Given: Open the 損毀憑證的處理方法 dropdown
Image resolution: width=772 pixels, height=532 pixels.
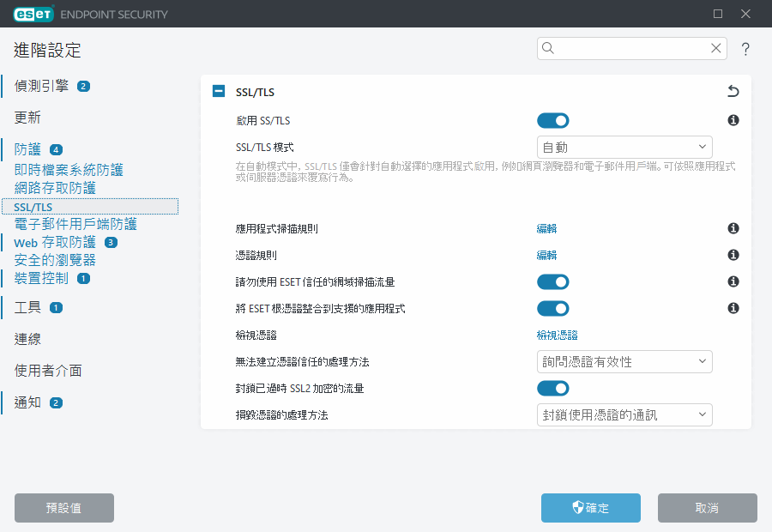Looking at the screenshot, I should coord(624,414).
